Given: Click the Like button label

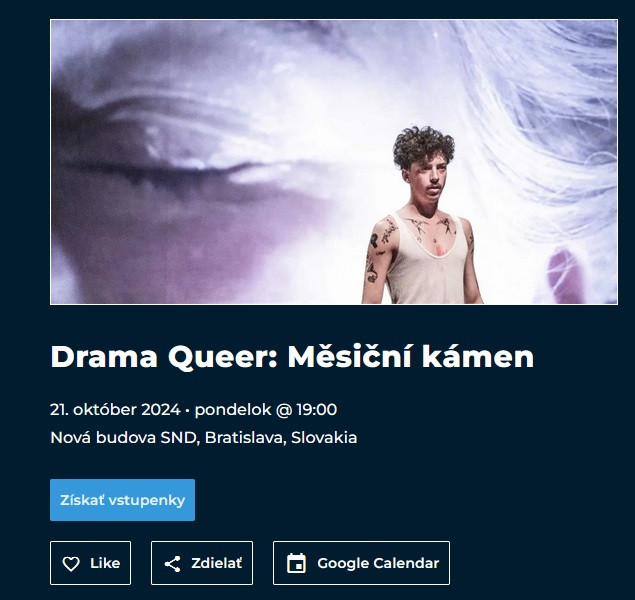Looking at the screenshot, I should pos(105,563).
